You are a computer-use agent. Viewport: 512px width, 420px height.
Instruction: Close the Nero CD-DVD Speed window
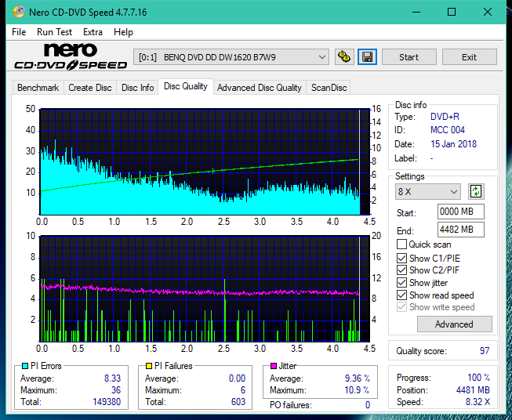[488, 12]
